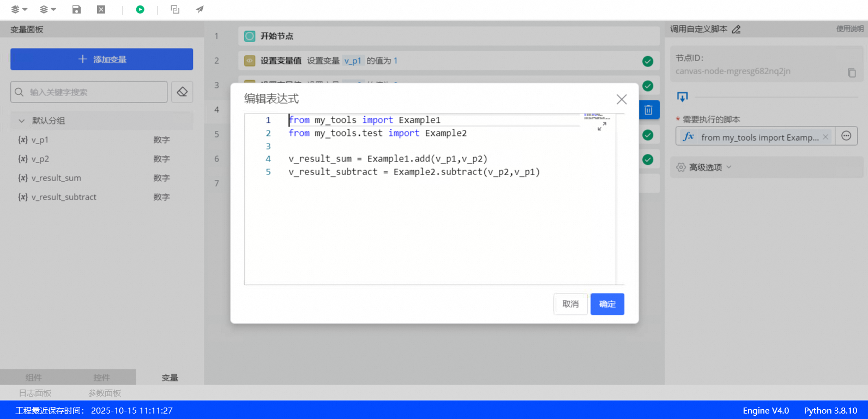
Task: Run the workflow with green play button
Action: tap(140, 9)
